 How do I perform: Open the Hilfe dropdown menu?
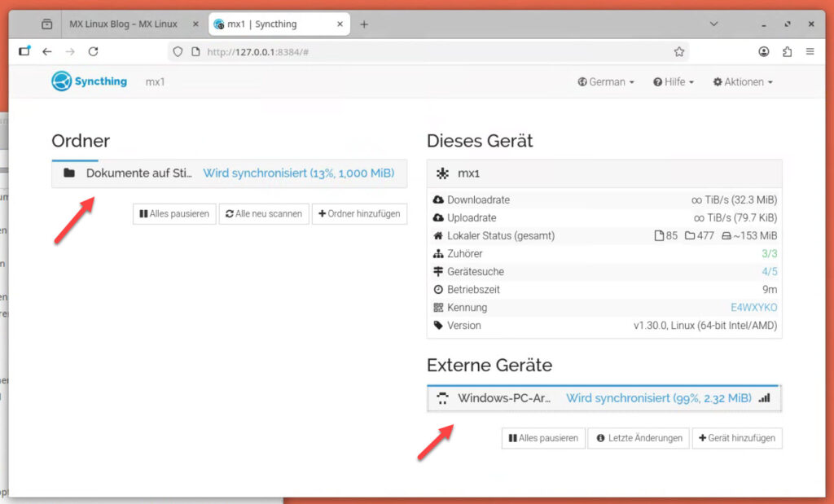coord(673,82)
